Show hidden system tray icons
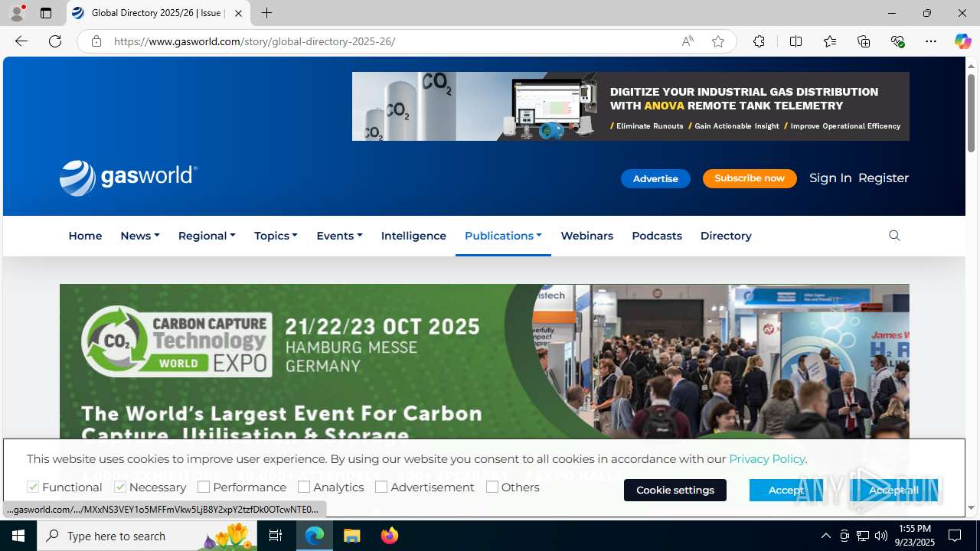 click(x=825, y=536)
